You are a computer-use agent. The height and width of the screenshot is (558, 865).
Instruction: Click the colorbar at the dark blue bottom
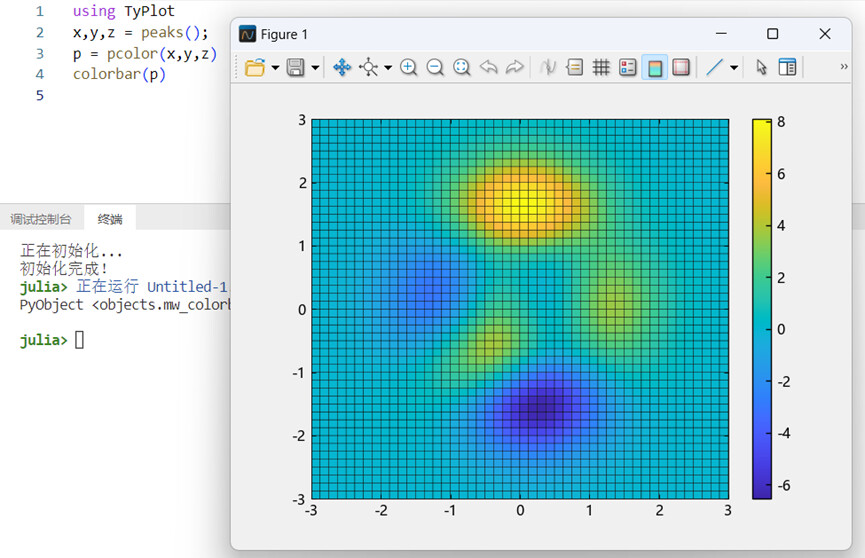coord(762,493)
